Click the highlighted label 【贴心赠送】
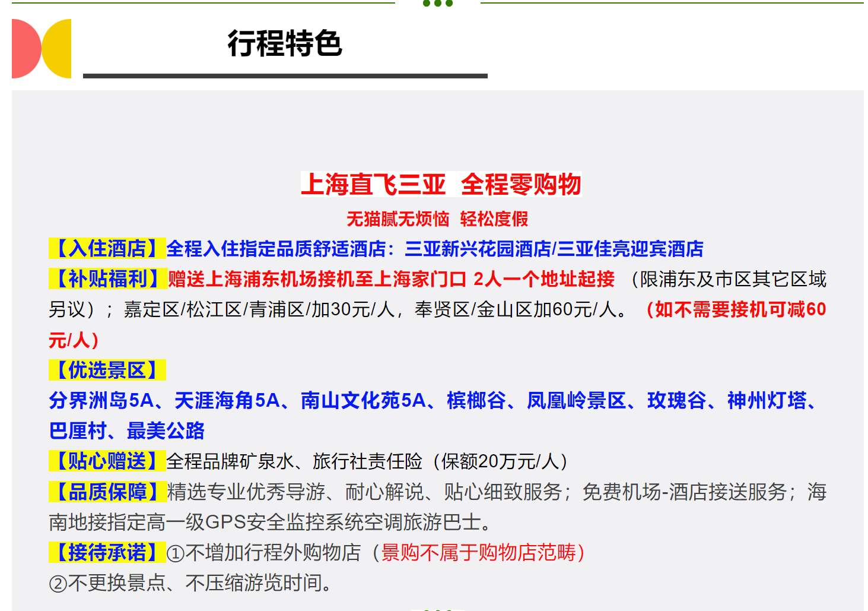 pyautogui.click(x=107, y=461)
